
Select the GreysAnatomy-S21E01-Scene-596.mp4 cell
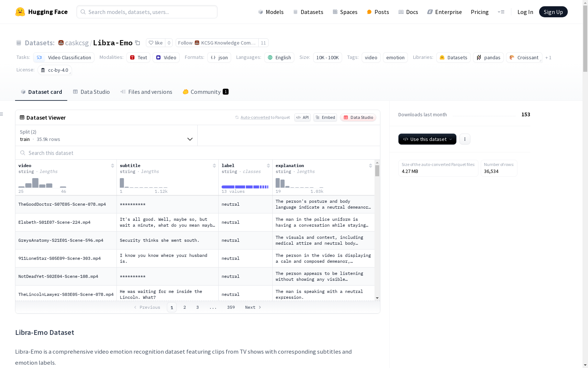click(x=66, y=240)
